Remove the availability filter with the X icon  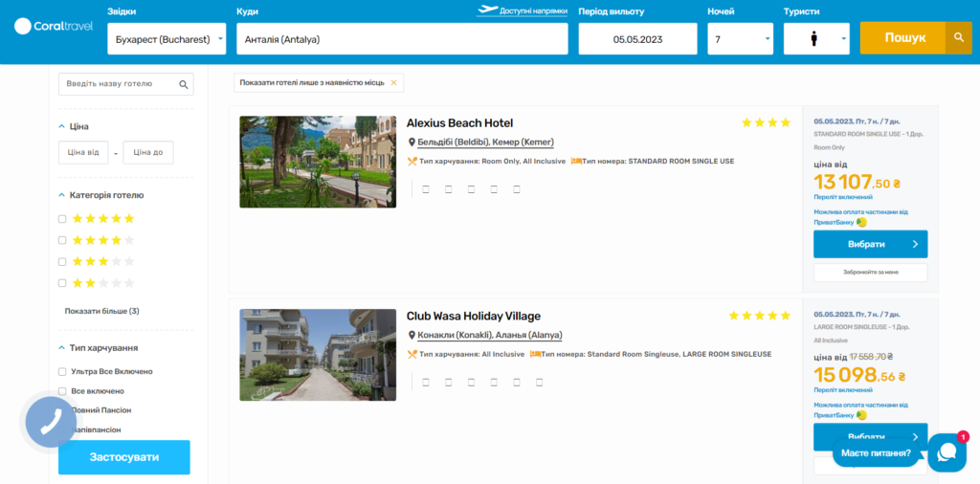tap(393, 82)
